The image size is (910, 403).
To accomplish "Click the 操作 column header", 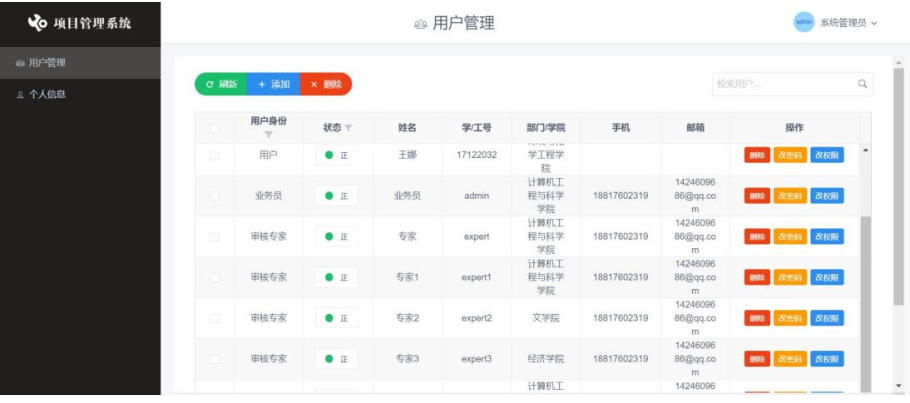I will 795,128.
